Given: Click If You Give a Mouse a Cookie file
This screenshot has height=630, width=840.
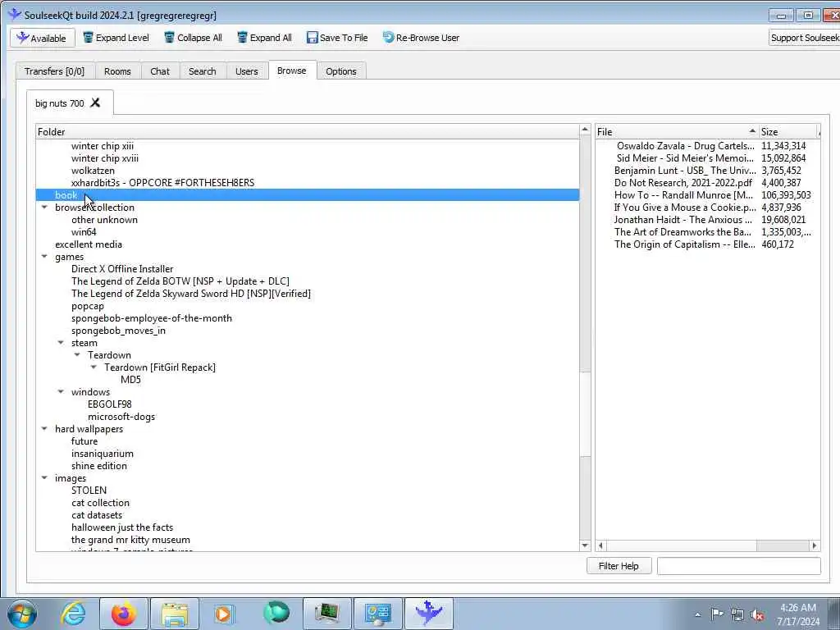Looking at the screenshot, I should click(x=685, y=208).
